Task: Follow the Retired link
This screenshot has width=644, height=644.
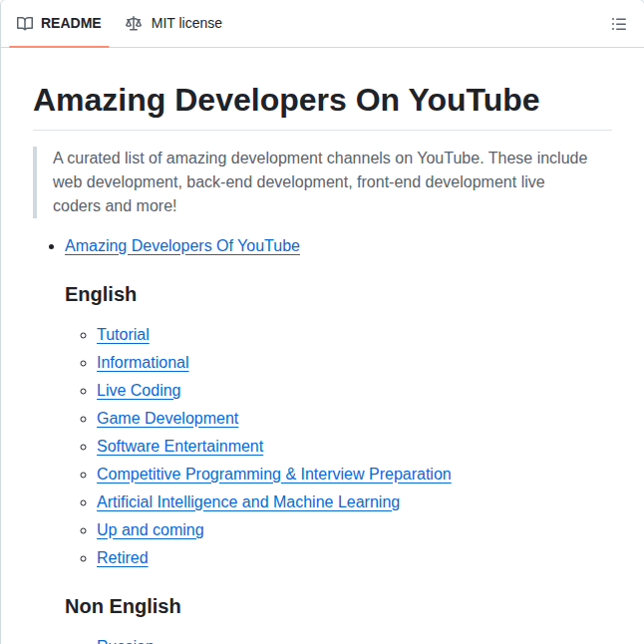Action: coord(123,558)
